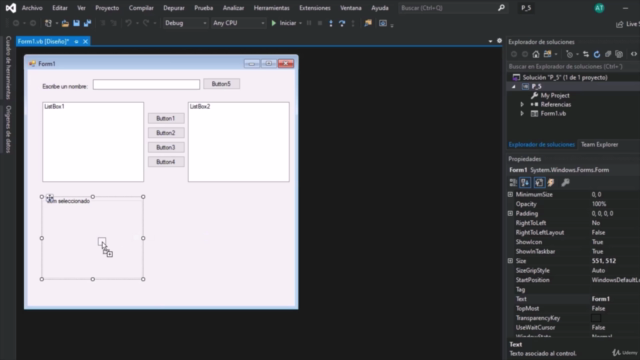Image resolution: width=640 pixels, height=360 pixels.
Task: Click the View Code angle brackets icon
Action: pyautogui.click(x=633, y=54)
